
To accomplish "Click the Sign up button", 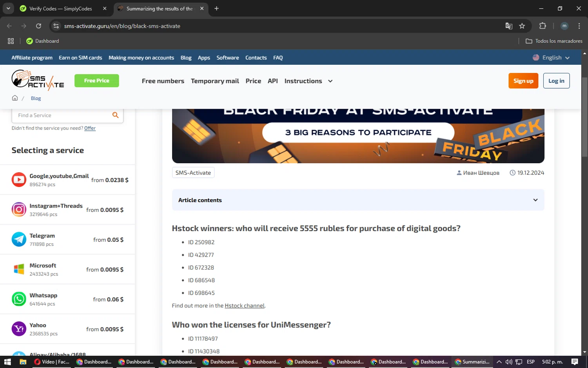I will pyautogui.click(x=523, y=81).
